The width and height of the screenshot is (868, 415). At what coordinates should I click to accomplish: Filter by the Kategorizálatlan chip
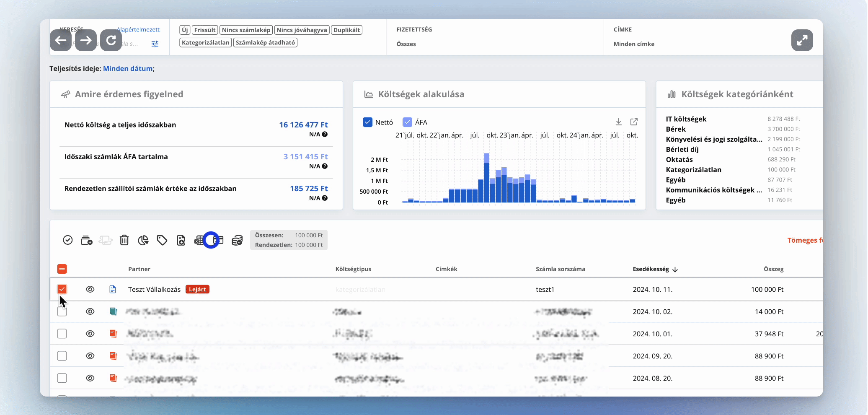click(x=206, y=42)
